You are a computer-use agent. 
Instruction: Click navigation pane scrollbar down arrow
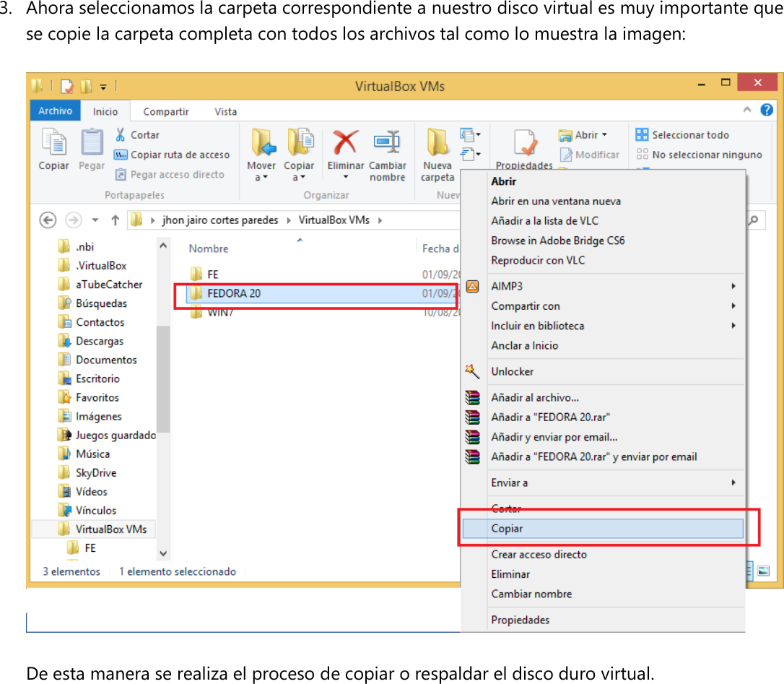tap(163, 553)
